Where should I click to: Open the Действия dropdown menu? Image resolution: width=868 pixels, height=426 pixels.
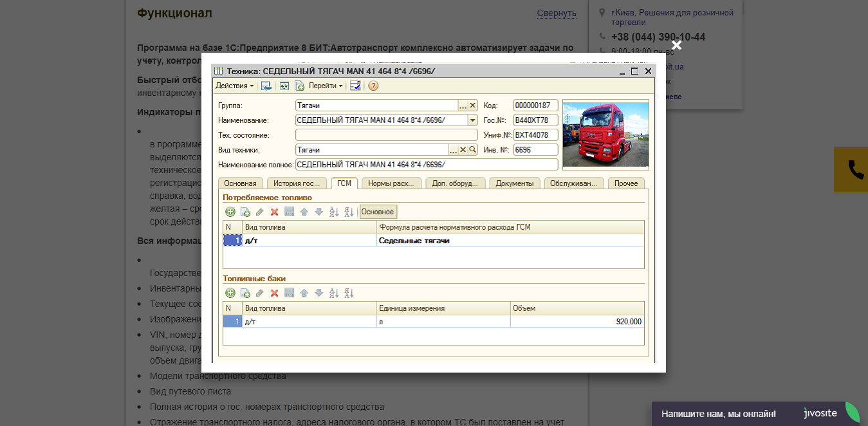tap(234, 86)
